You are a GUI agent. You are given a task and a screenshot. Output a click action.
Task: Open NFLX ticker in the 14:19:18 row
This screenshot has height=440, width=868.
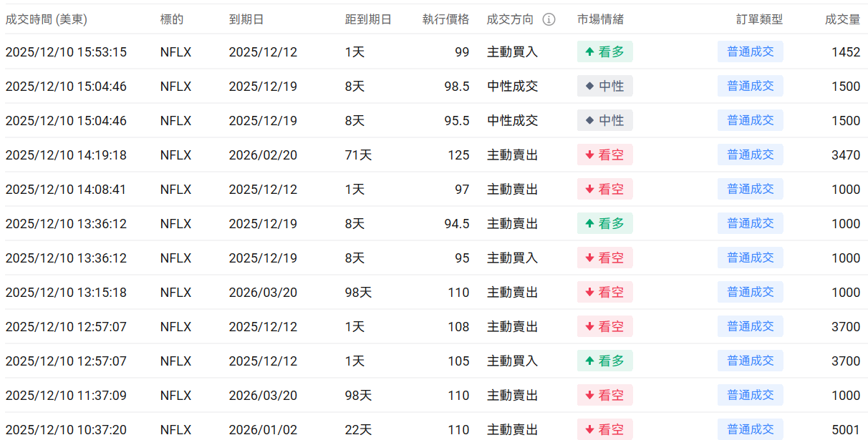point(175,155)
